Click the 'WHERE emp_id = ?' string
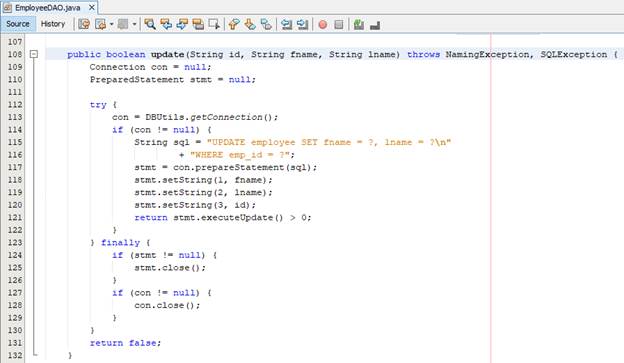This screenshot has height=363, width=624. pos(240,155)
